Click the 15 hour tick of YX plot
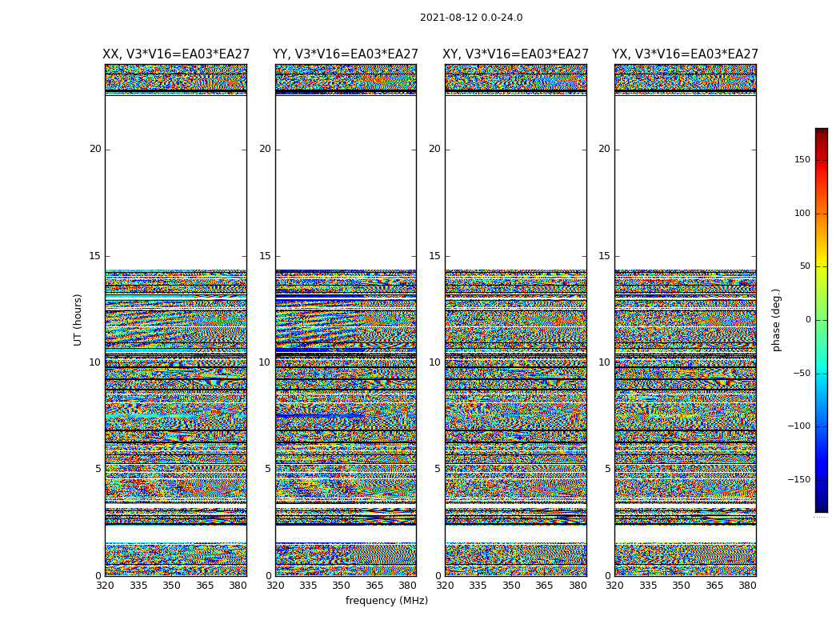This screenshot has height=640, width=840. [x=605, y=256]
